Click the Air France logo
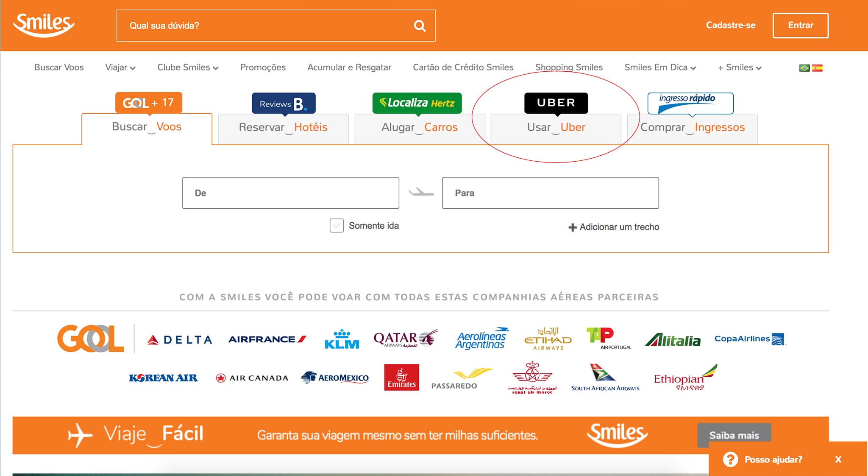 pyautogui.click(x=267, y=339)
